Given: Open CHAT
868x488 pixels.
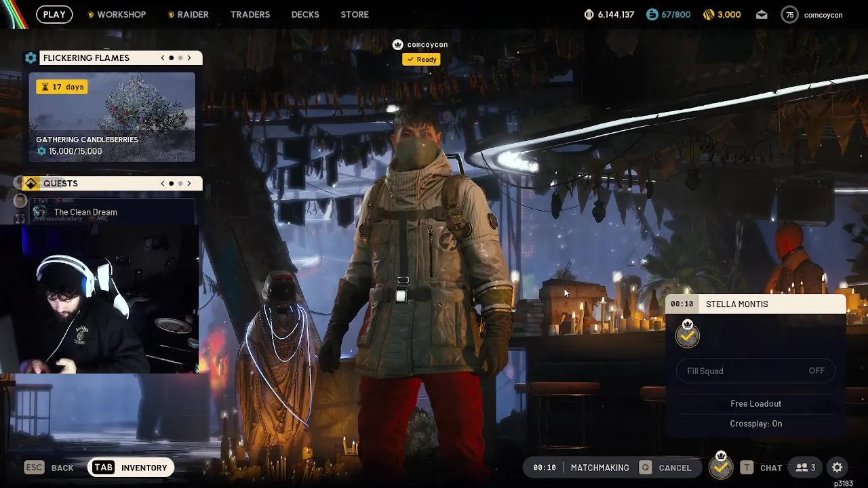Looking at the screenshot, I should pyautogui.click(x=761, y=468).
